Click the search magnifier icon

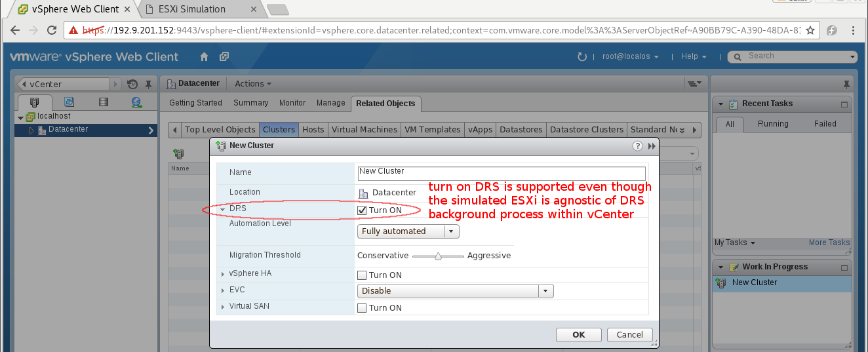click(x=738, y=57)
